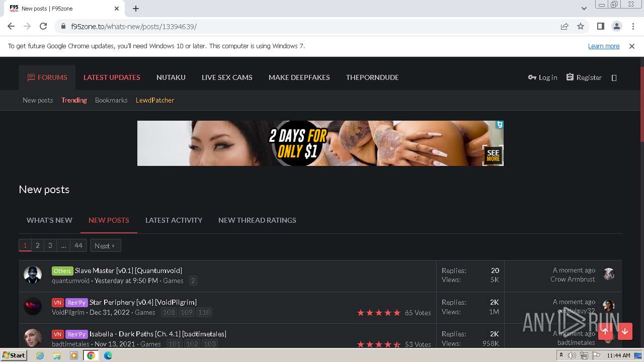Click the browser Forward arrow

click(x=27, y=26)
